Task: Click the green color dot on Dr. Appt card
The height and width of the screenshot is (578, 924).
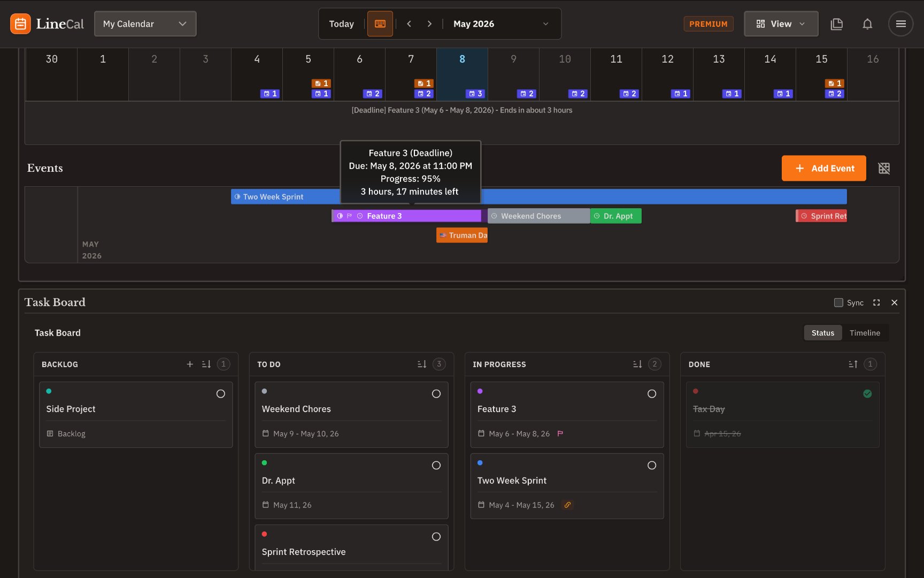Action: point(264,463)
